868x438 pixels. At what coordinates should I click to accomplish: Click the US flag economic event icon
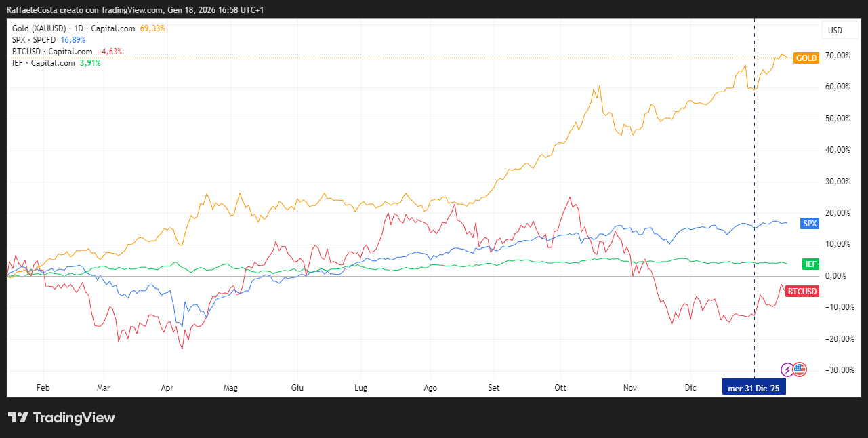[x=800, y=370]
